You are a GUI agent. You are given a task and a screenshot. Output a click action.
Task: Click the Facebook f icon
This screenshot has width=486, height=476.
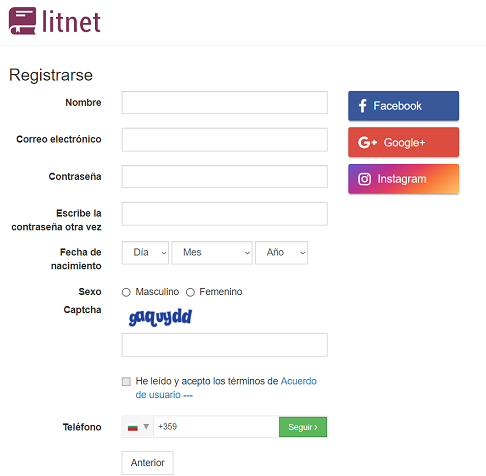[363, 106]
